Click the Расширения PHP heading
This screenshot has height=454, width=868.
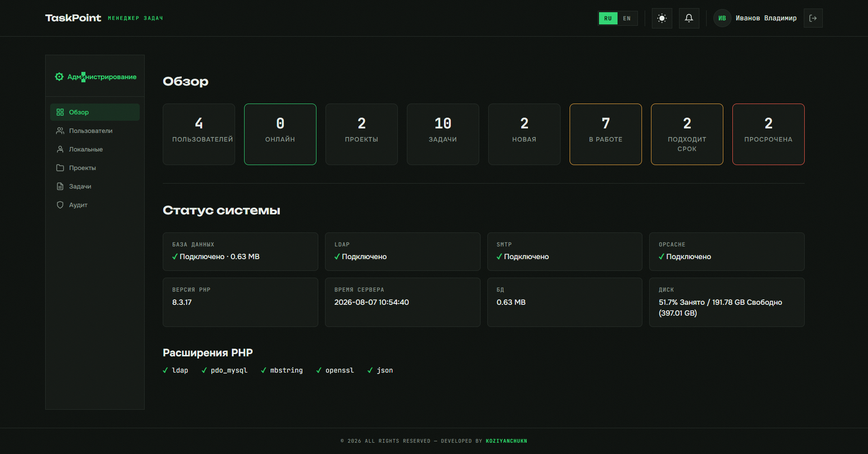(208, 353)
